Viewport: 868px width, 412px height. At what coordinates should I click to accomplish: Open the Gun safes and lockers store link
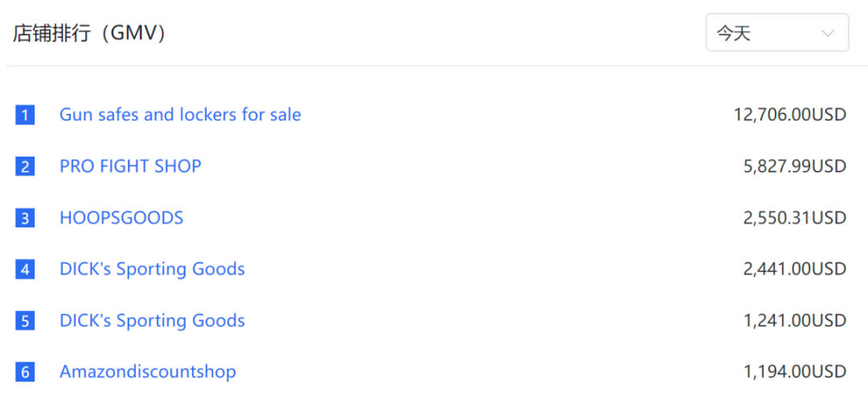point(180,115)
